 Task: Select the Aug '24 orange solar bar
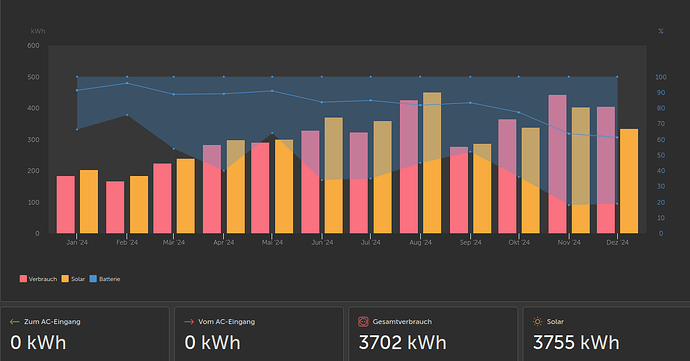432,163
